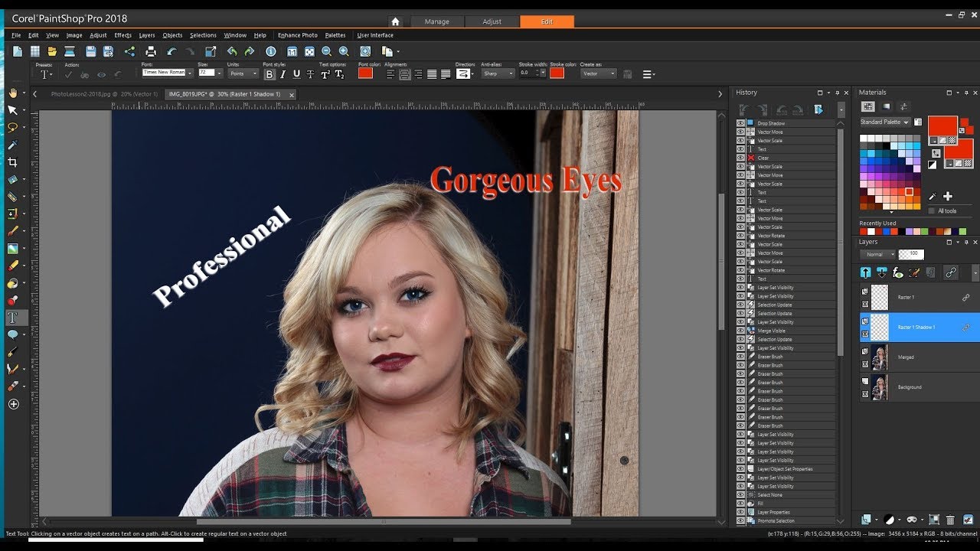Viewport: 980px width, 551px height.
Task: Open the File menu
Action: click(16, 35)
